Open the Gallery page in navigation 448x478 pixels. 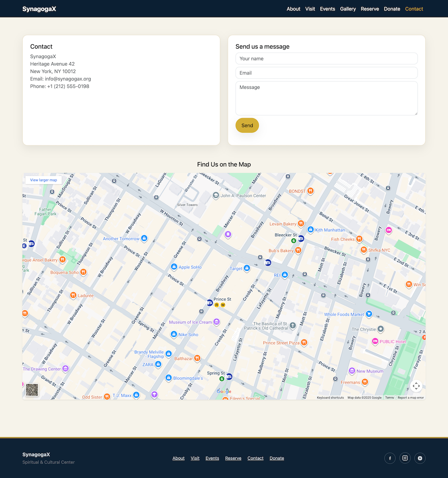coord(348,9)
